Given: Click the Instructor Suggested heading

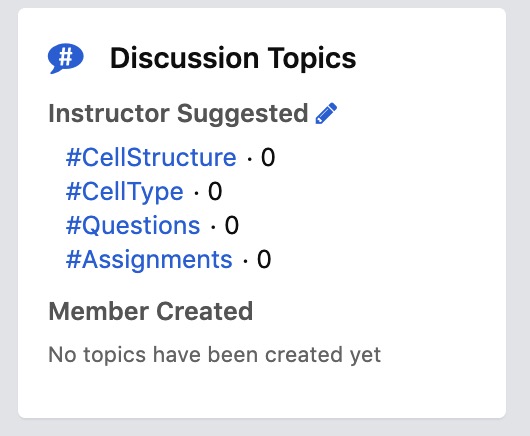Looking at the screenshot, I should 178,114.
